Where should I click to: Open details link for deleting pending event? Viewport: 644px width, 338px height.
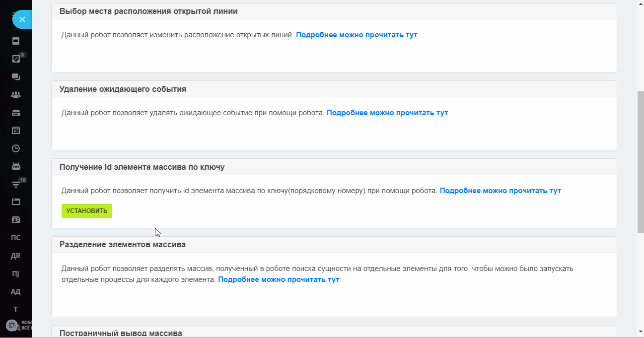pos(387,113)
